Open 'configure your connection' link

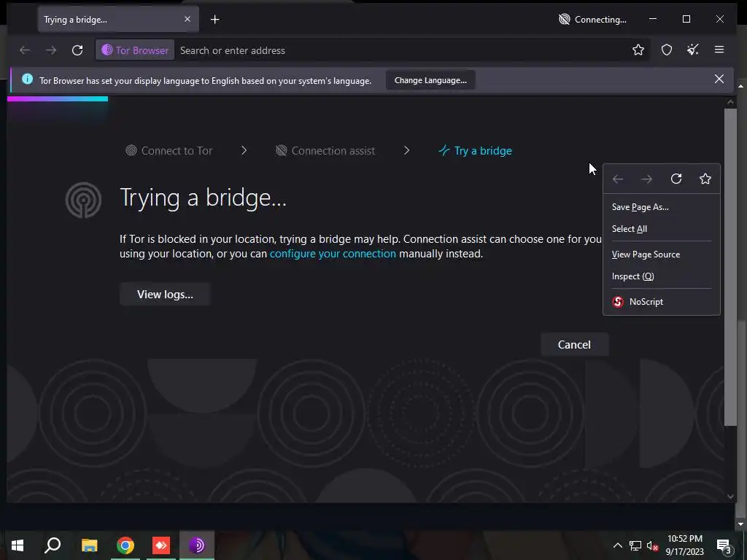[x=333, y=254]
